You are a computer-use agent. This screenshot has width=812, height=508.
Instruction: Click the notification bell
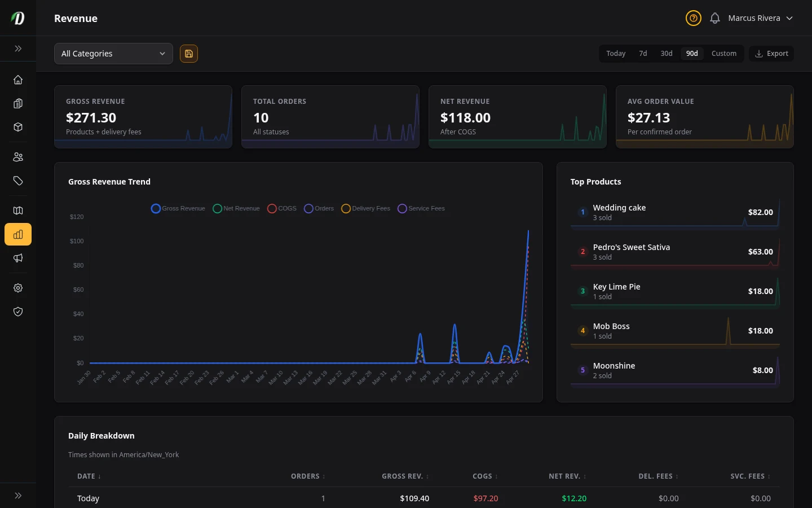coord(714,17)
